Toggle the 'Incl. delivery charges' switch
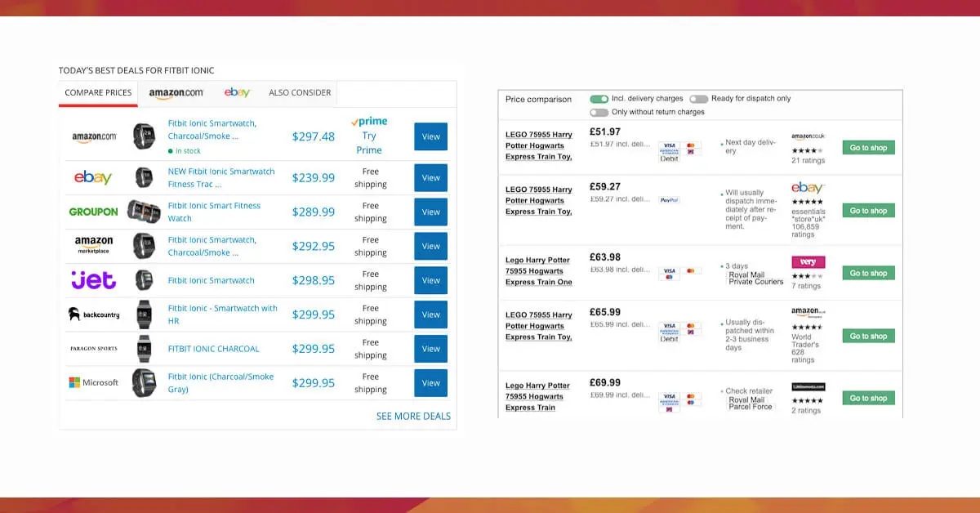 (x=599, y=99)
